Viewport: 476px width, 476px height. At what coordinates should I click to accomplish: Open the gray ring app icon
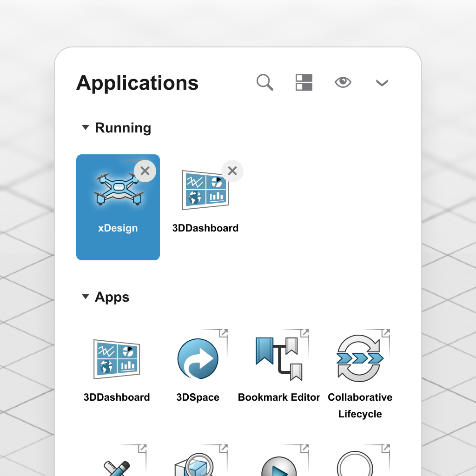click(x=355, y=464)
